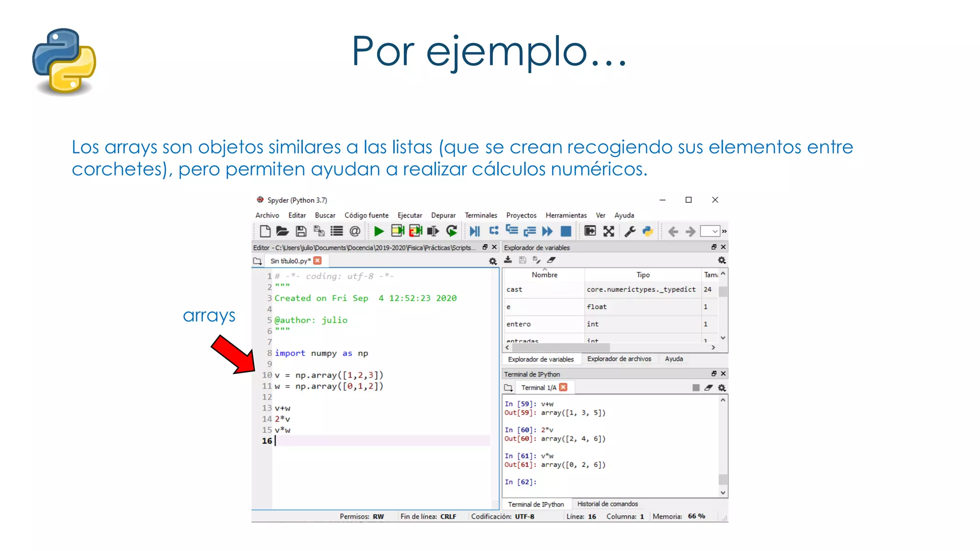This screenshot has width=980, height=551.
Task: Open the Editar menu
Action: (x=297, y=215)
